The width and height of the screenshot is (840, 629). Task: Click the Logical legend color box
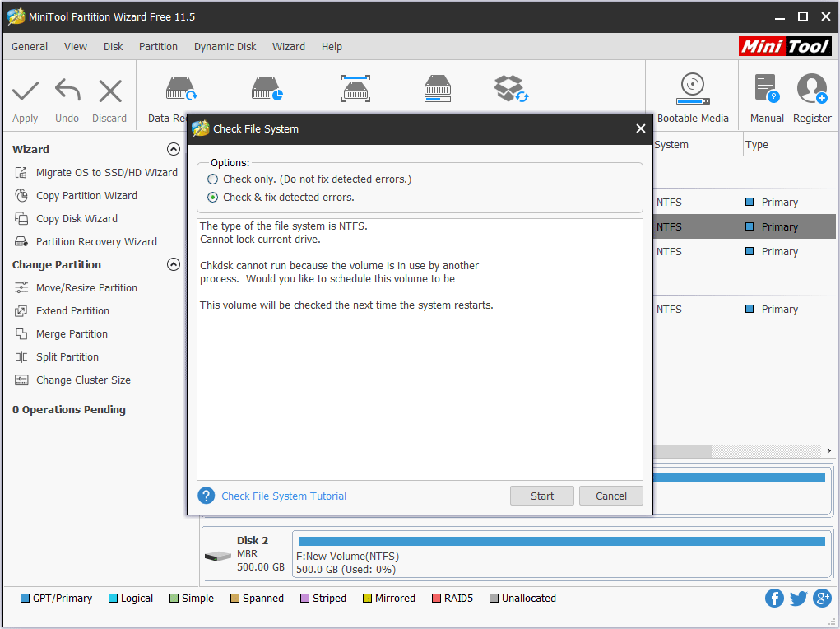click(x=113, y=598)
